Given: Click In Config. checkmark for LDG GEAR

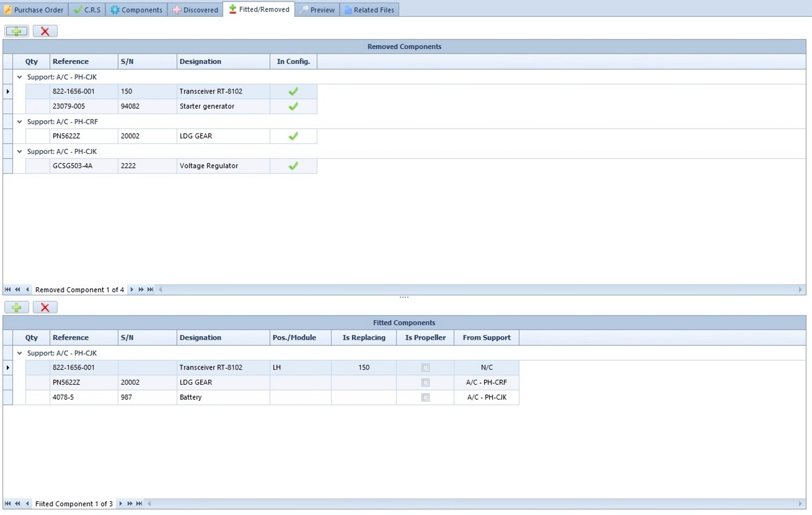Looking at the screenshot, I should (x=293, y=136).
